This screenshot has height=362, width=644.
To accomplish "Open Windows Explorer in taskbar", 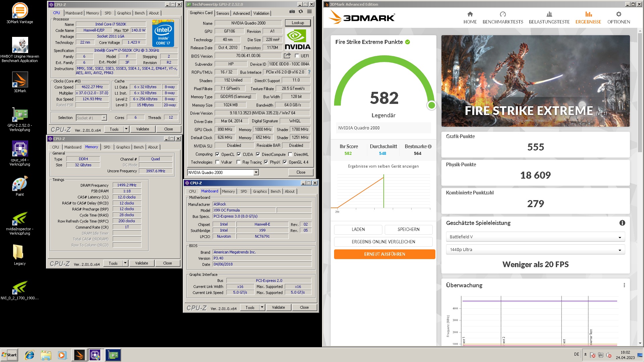I will pyautogui.click(x=46, y=355).
